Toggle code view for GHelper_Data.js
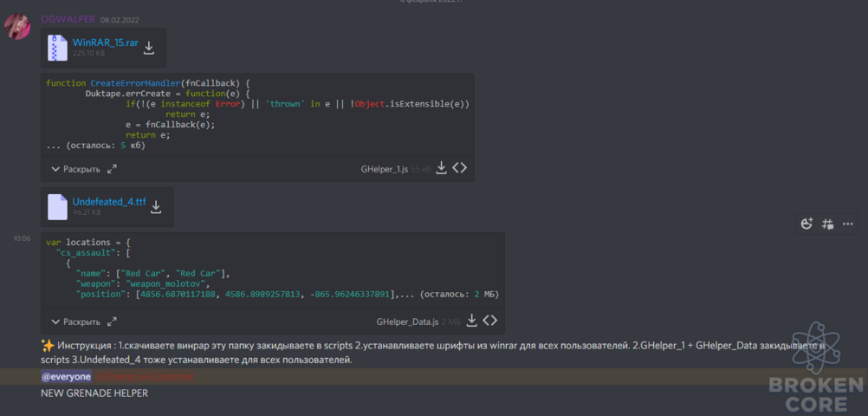 [x=490, y=320]
